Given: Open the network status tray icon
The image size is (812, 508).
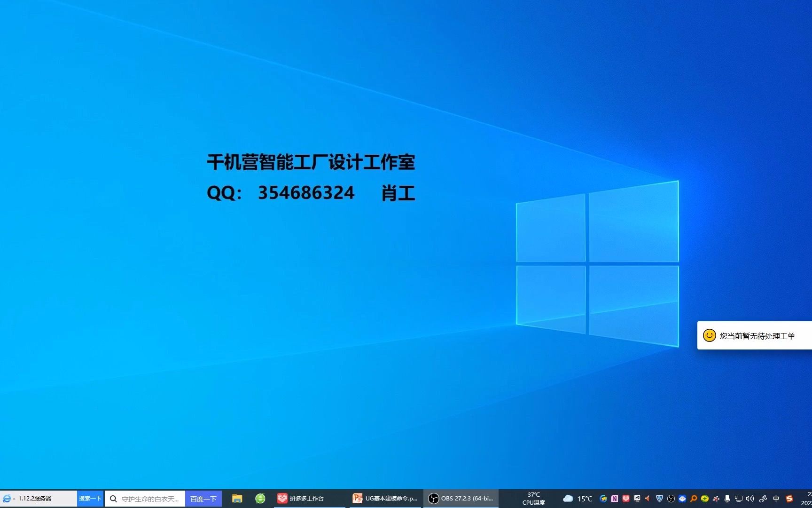Looking at the screenshot, I should (739, 499).
